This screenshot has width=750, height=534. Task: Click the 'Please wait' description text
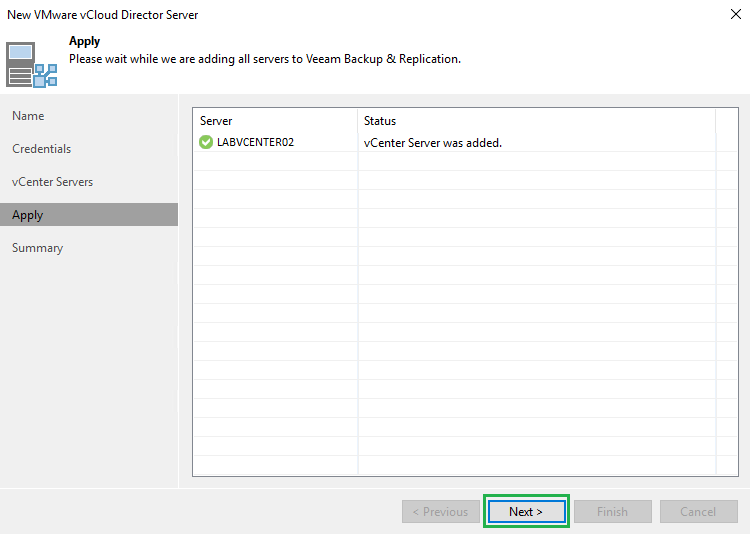click(x=265, y=59)
